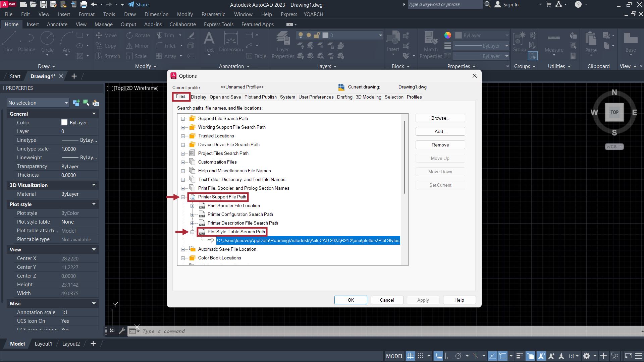Click the Browse... button
The image size is (644, 362).
point(440,118)
